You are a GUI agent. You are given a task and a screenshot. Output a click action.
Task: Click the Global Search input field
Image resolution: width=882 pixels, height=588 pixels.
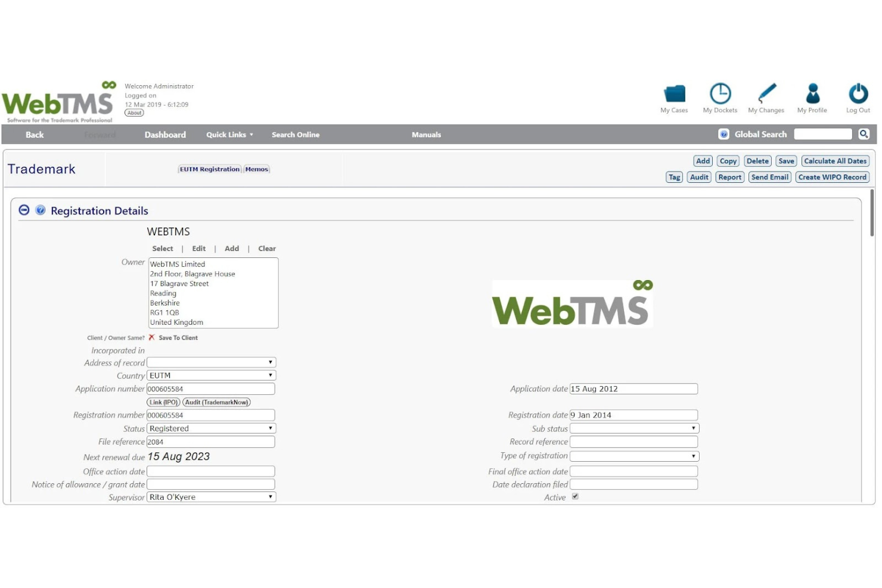[823, 134]
